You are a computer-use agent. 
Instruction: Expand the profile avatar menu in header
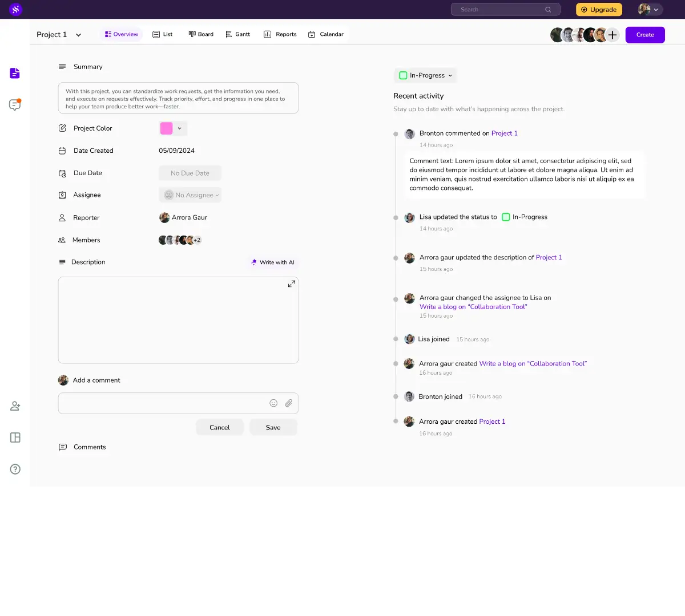650,10
